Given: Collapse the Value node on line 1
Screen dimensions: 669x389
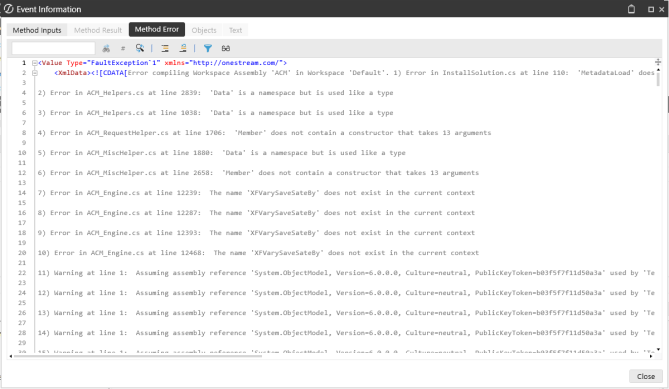Looking at the screenshot, I should pos(35,63).
